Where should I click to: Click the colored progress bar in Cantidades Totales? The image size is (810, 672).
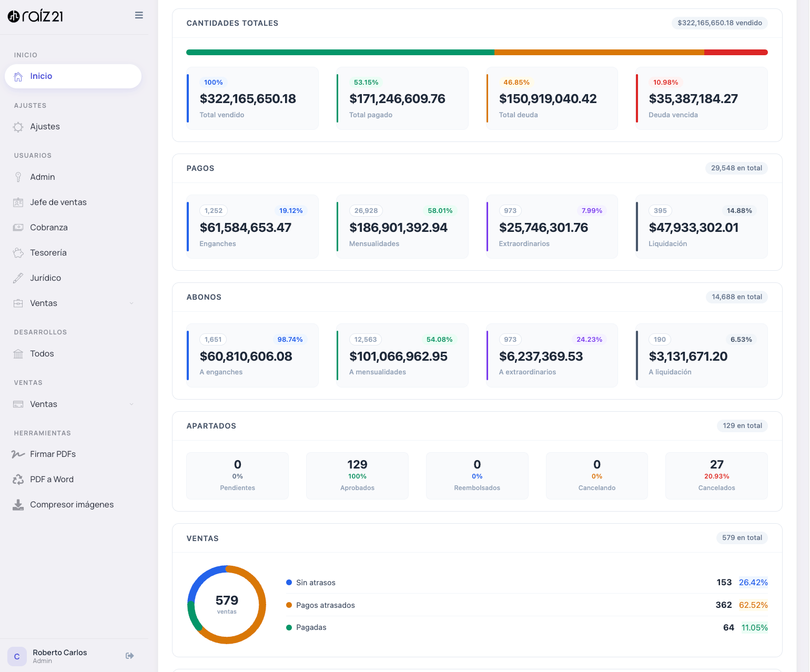coord(477,52)
